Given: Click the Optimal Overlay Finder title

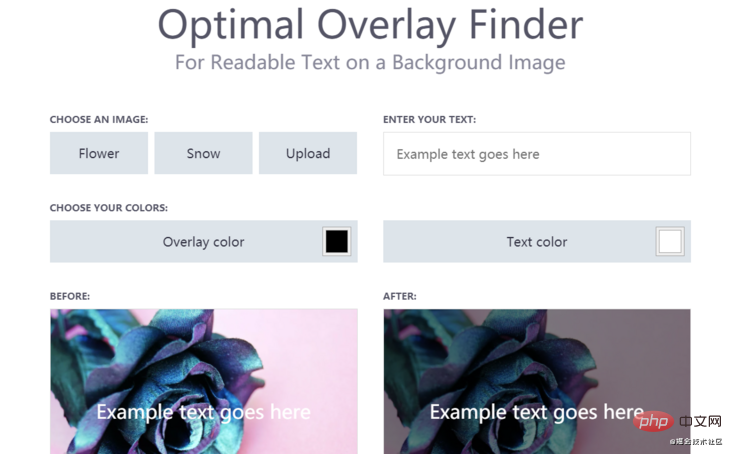Looking at the screenshot, I should click(370, 25).
